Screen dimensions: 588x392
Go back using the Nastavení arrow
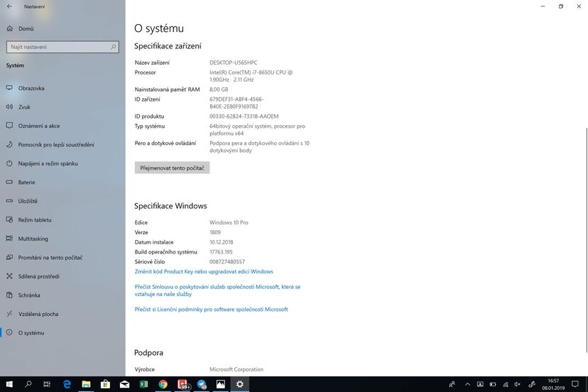(9, 6)
